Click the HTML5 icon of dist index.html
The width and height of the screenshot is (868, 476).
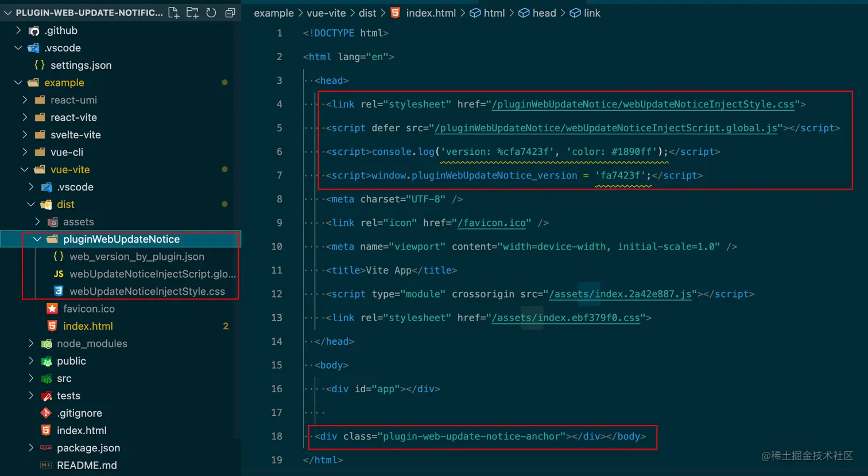[52, 326]
